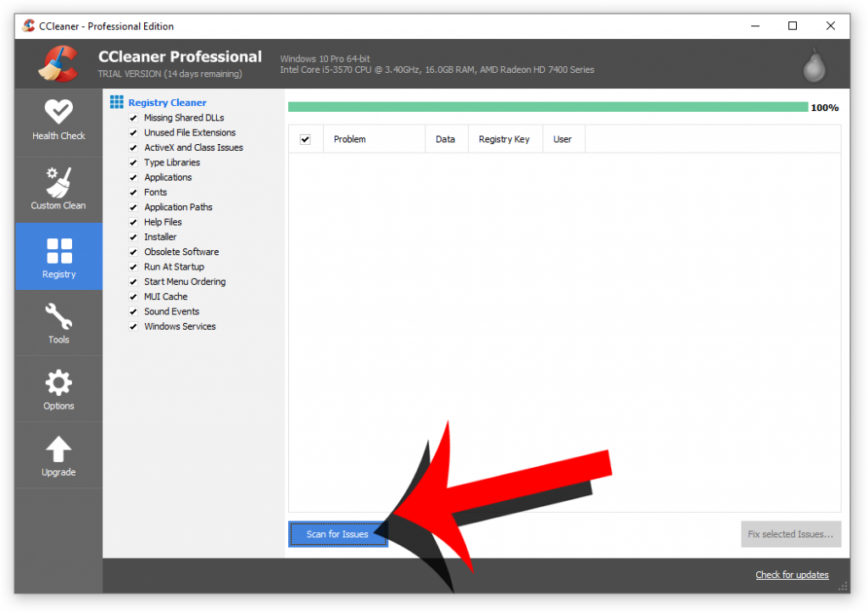The image size is (868, 612).
Task: Click the Upgrade arrow icon
Action: click(58, 449)
